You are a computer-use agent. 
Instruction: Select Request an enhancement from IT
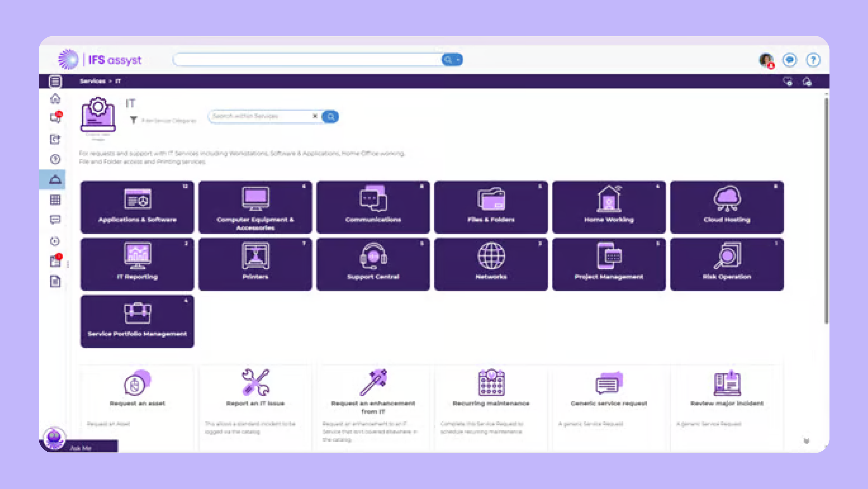pyautogui.click(x=373, y=408)
